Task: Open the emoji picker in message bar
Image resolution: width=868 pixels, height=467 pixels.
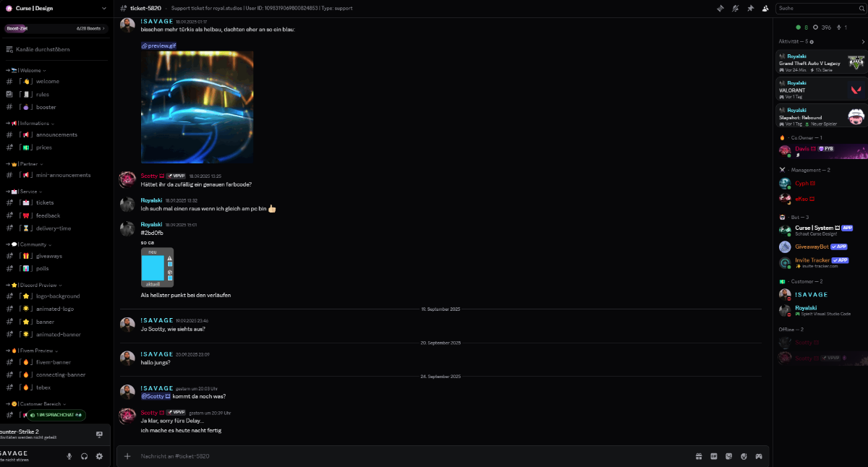Action: [744, 456]
